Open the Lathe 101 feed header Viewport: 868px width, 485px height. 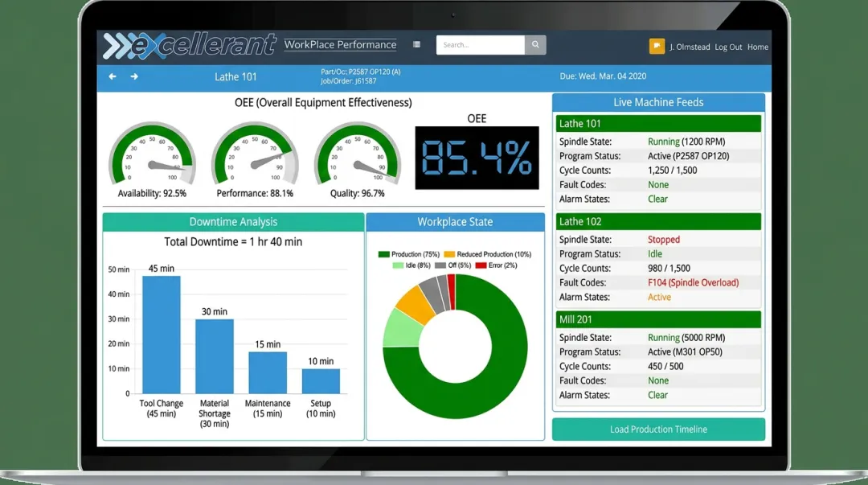click(x=659, y=124)
